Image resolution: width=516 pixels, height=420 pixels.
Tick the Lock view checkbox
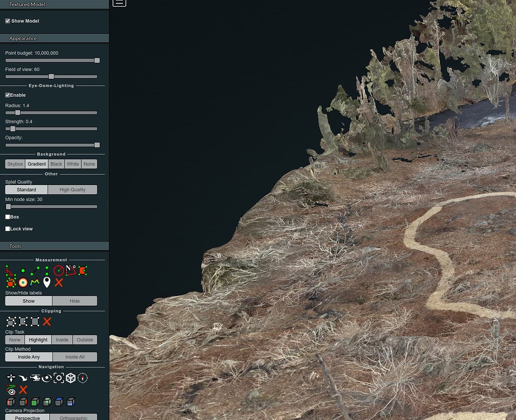click(8, 229)
